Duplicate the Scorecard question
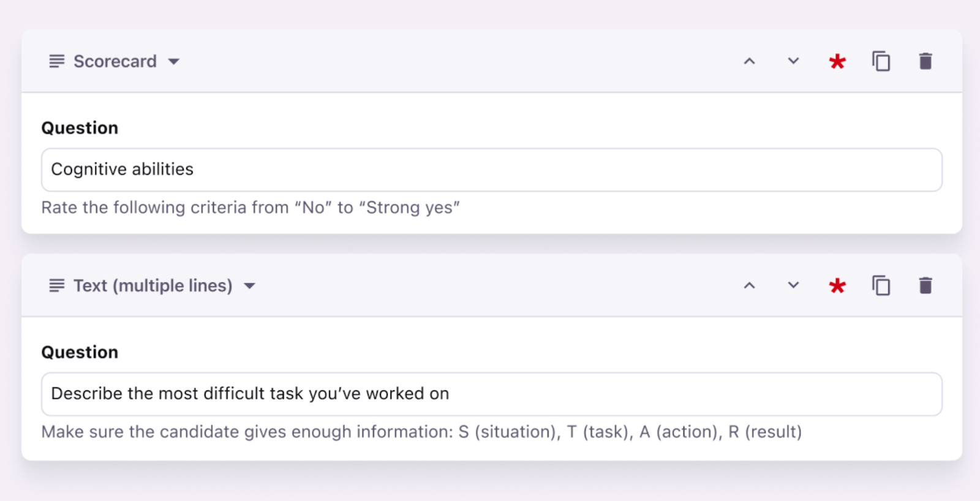This screenshot has height=501, width=980. point(881,61)
